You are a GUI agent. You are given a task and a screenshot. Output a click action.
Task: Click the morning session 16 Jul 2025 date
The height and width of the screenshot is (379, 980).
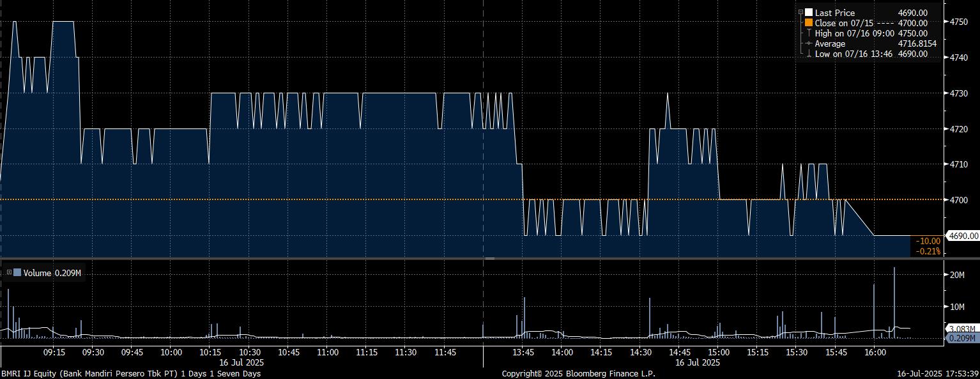pyautogui.click(x=241, y=362)
